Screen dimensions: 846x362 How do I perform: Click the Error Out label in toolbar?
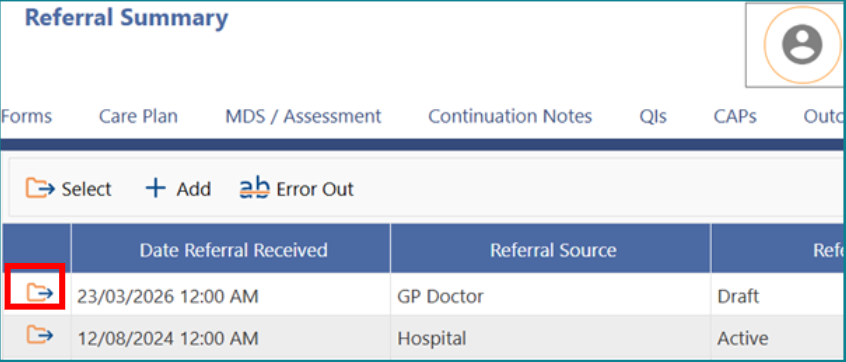(315, 189)
